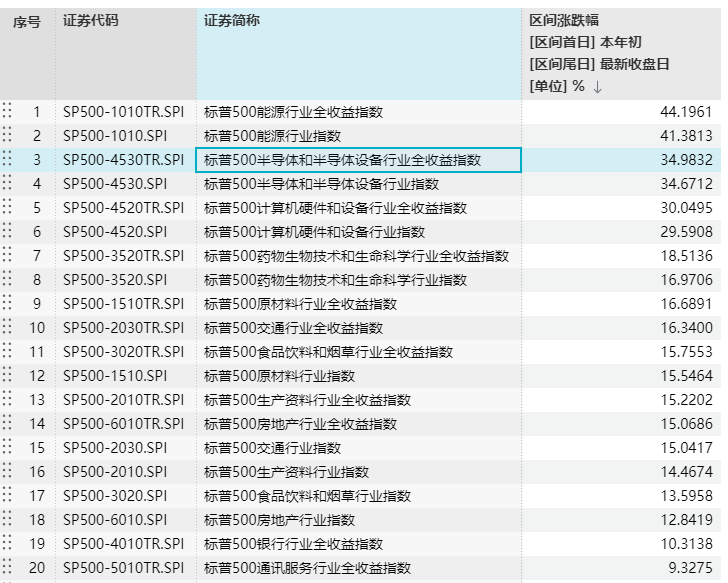Select name 标普500交通行业全收益指数
Screen dimensions: 728x583
click(x=293, y=328)
